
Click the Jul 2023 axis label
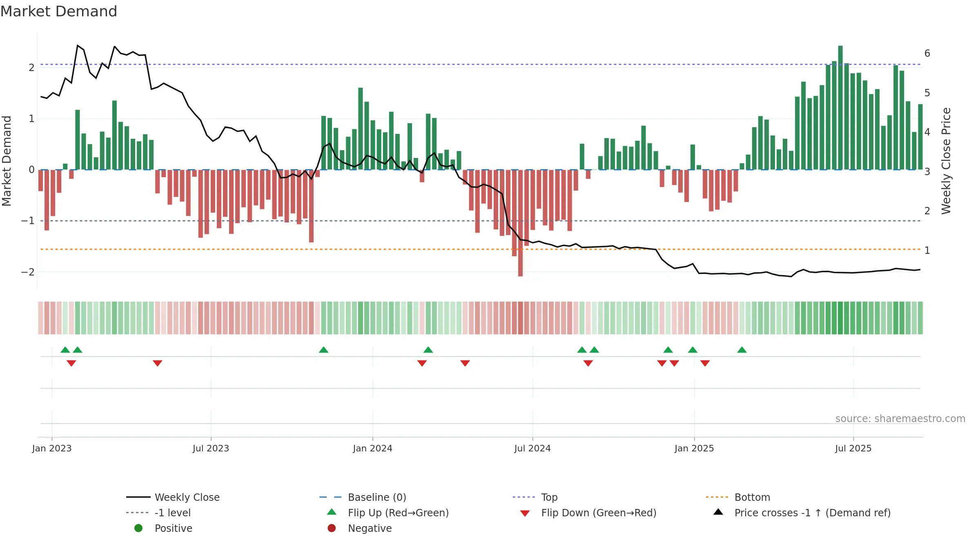[211, 448]
